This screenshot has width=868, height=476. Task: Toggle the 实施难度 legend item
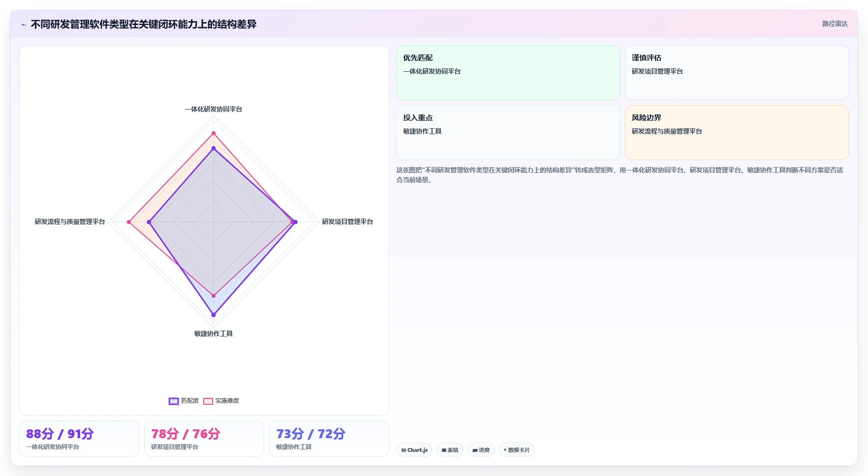coord(221,401)
